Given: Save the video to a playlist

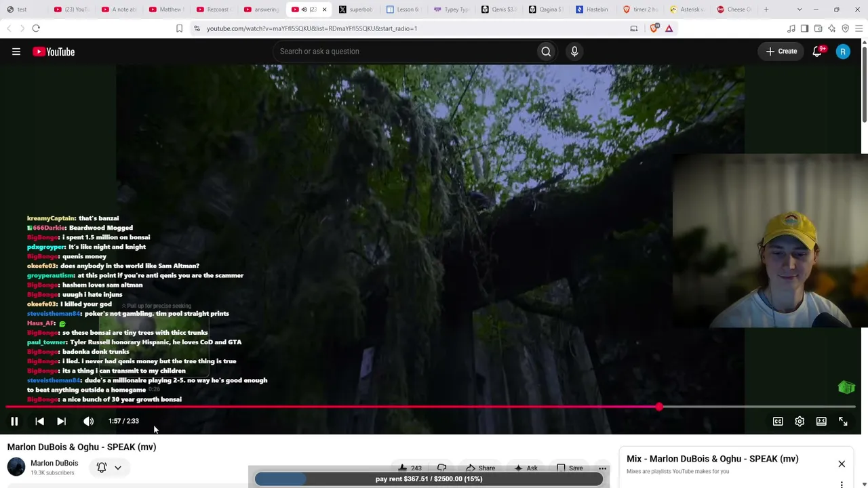Looking at the screenshot, I should point(569,468).
